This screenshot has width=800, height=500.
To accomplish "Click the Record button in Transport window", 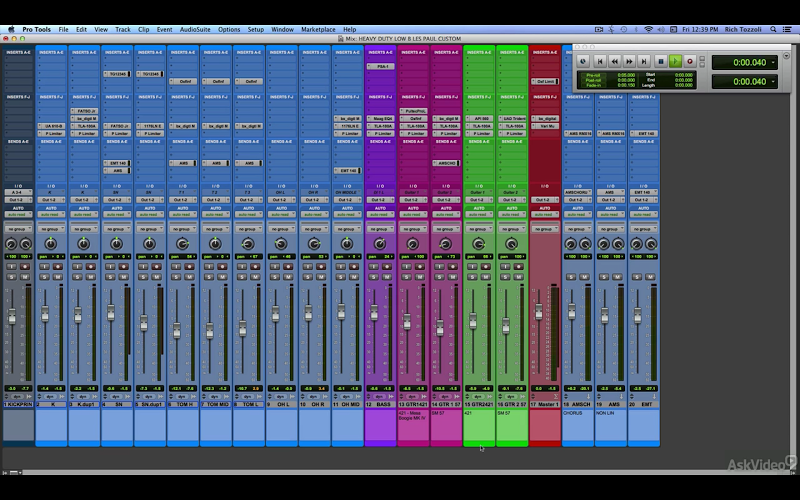I will coord(690,61).
